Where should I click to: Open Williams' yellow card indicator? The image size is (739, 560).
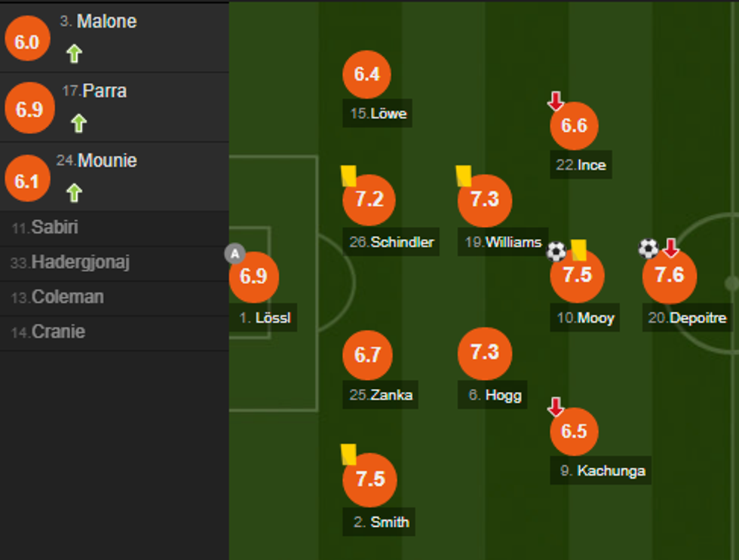(x=463, y=175)
